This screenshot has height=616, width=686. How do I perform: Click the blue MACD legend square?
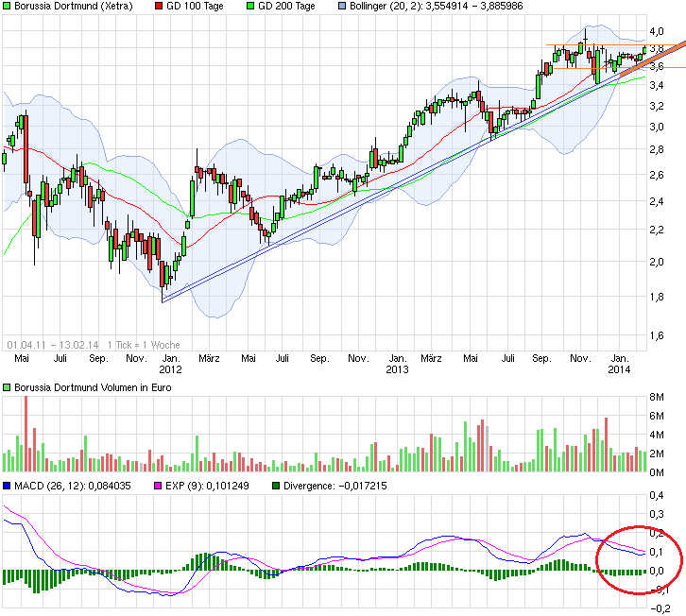(7, 486)
